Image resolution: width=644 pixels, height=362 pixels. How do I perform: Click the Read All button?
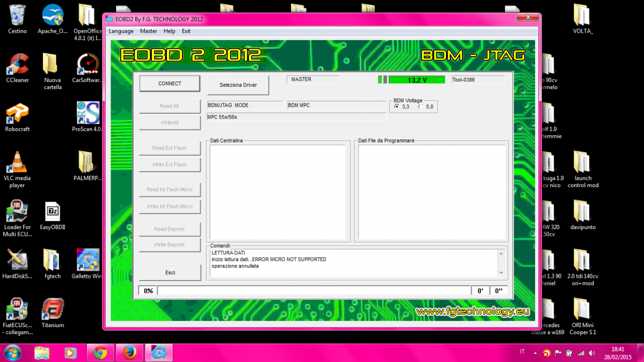(x=170, y=106)
